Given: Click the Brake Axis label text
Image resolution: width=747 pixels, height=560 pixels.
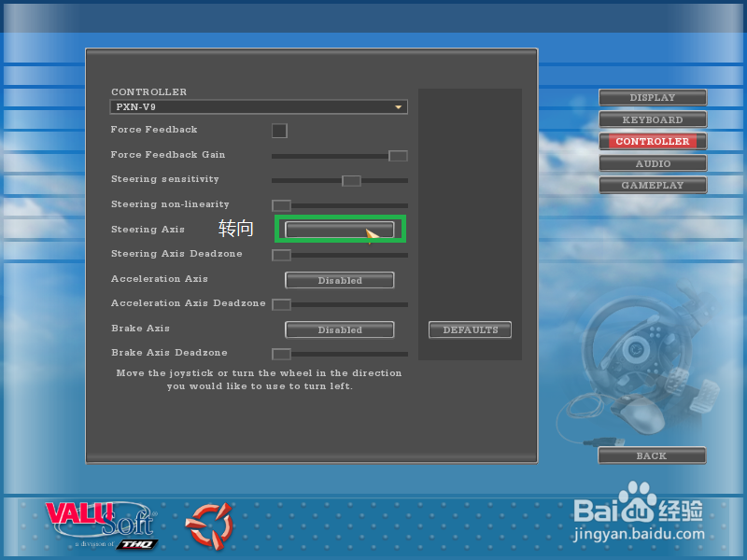Looking at the screenshot, I should [140, 329].
